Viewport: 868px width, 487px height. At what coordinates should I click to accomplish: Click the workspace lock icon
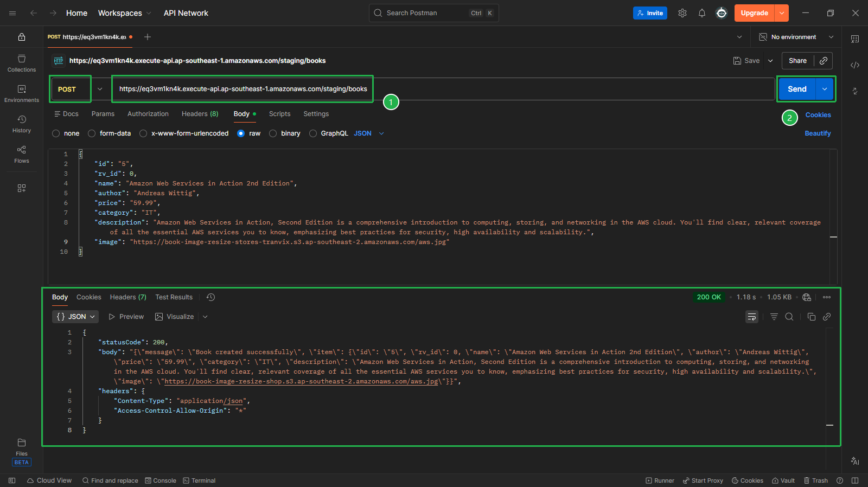pos(22,37)
